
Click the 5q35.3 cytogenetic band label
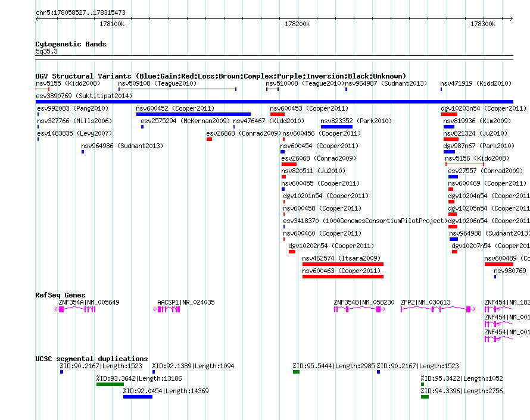(46, 51)
